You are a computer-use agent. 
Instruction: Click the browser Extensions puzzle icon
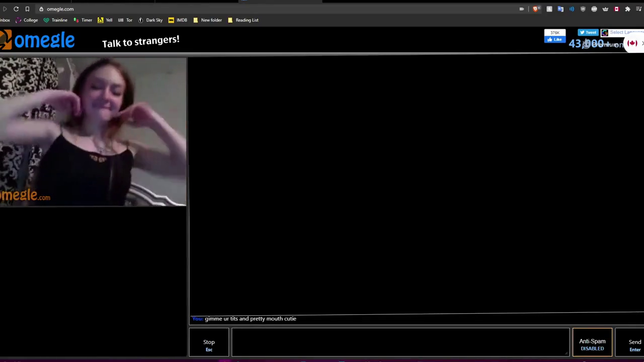coord(627,9)
